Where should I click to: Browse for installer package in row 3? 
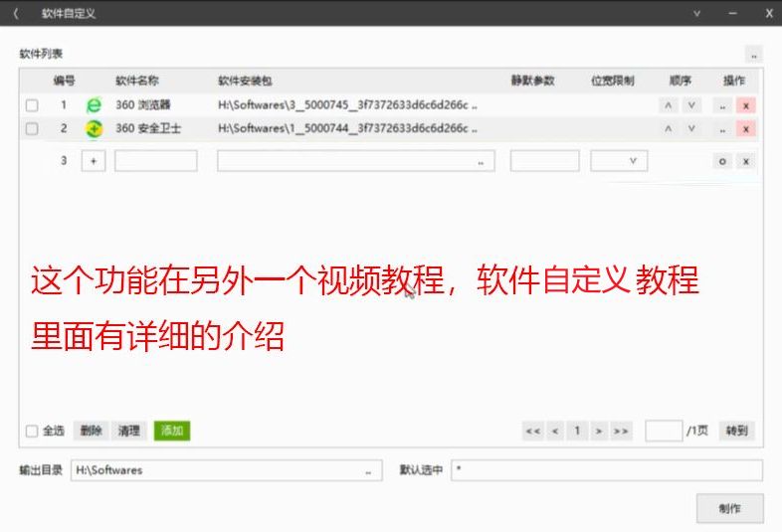pyautogui.click(x=481, y=161)
